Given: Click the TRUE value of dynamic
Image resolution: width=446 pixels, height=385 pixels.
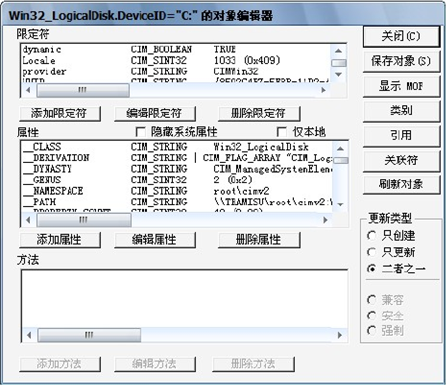Looking at the screenshot, I should click(225, 50).
